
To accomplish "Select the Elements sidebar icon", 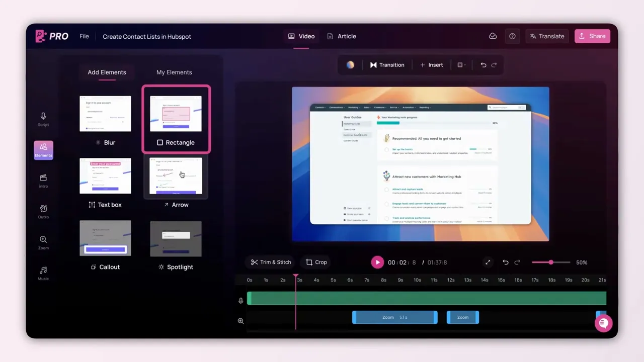I will pos(43,150).
